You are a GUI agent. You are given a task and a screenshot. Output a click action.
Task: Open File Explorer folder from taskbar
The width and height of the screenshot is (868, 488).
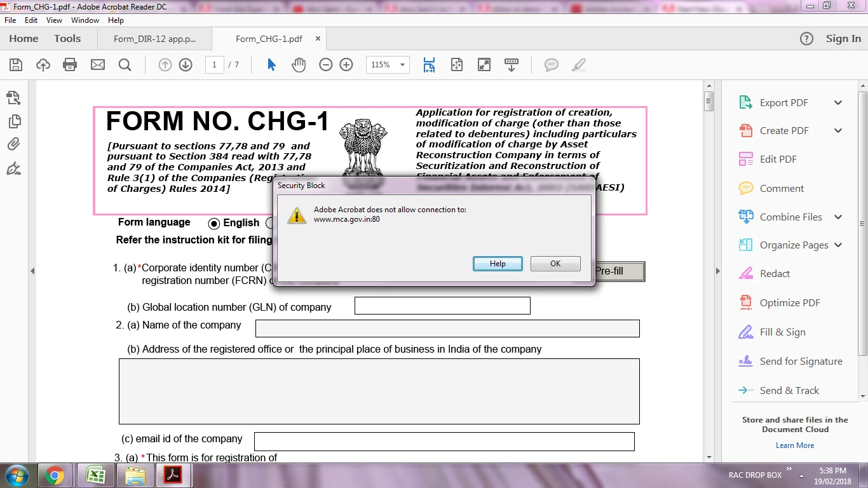tap(135, 475)
